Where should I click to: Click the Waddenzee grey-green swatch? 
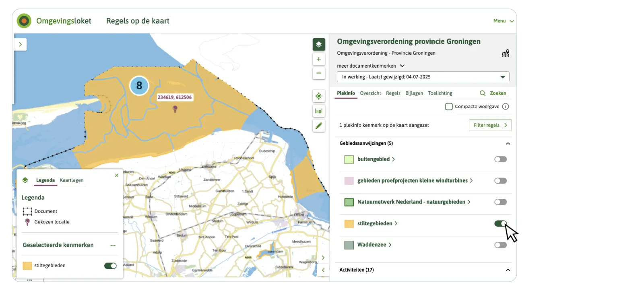(x=349, y=245)
